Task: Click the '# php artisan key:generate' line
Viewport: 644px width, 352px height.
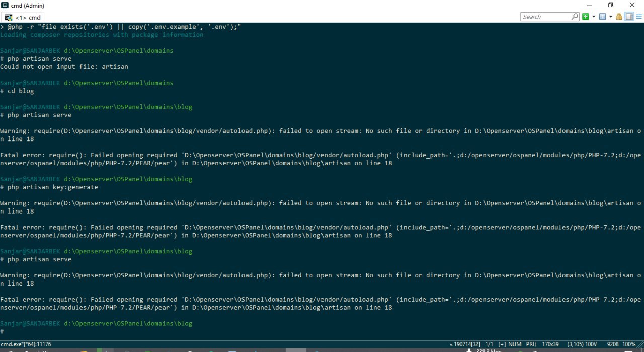Action: coord(49,187)
